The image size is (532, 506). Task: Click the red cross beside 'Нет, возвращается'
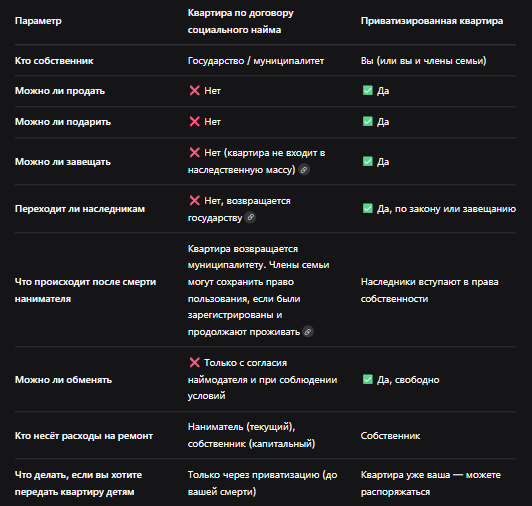point(194,201)
